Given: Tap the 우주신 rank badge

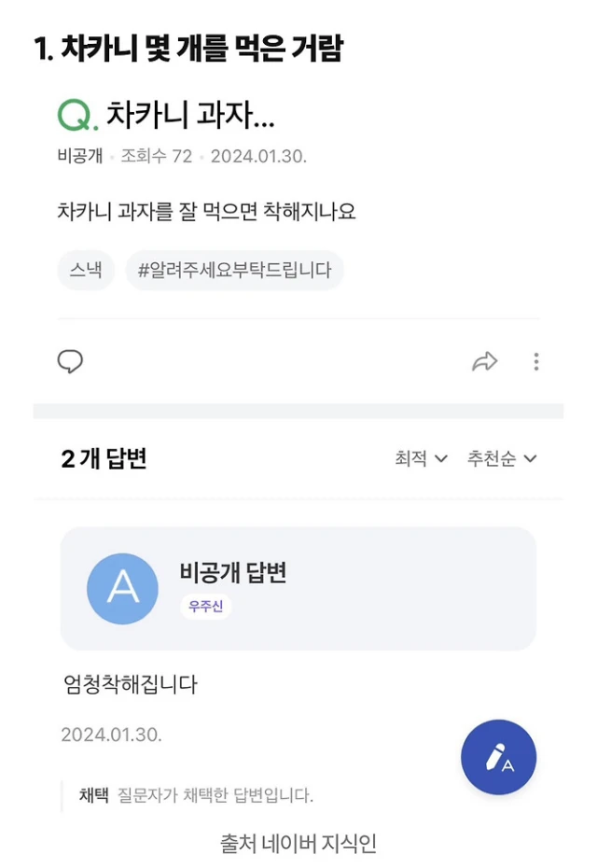Looking at the screenshot, I should [206, 606].
